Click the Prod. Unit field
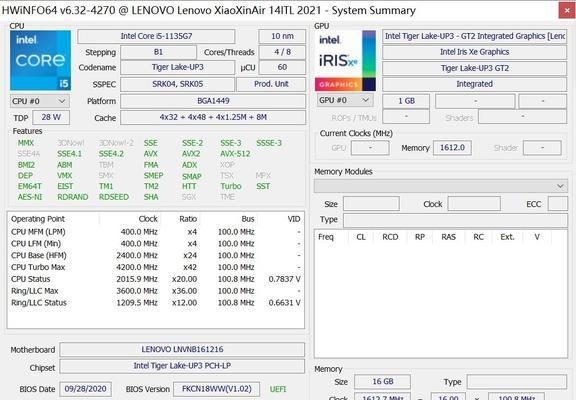The image size is (576, 400). point(271,84)
